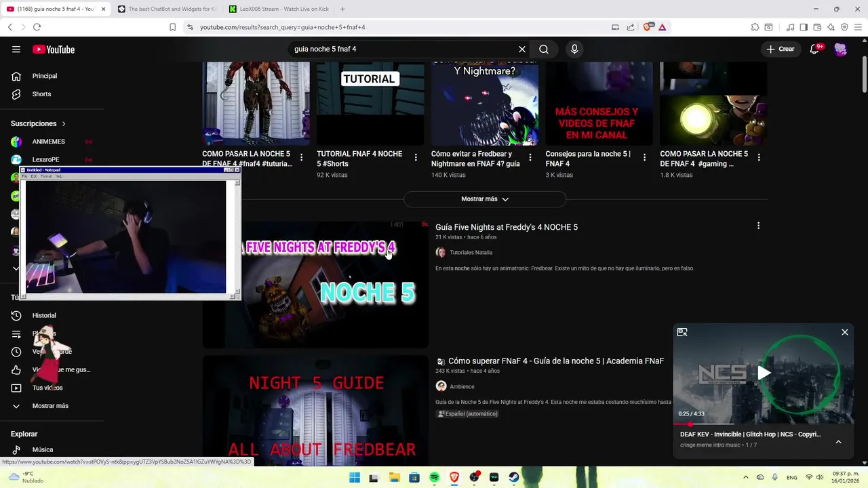Image resolution: width=868 pixels, height=488 pixels.
Task: Expand the miniplayer to full watch page
Action: [682, 332]
